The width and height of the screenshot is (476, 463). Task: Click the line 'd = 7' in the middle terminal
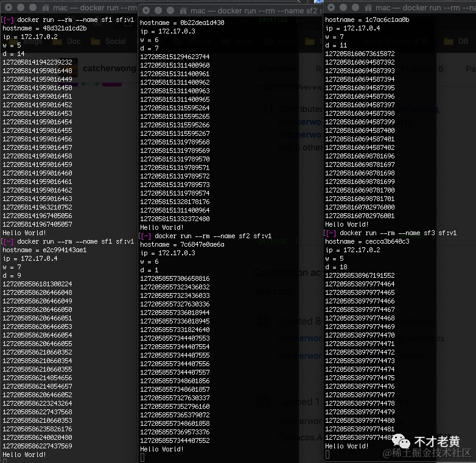pos(149,48)
